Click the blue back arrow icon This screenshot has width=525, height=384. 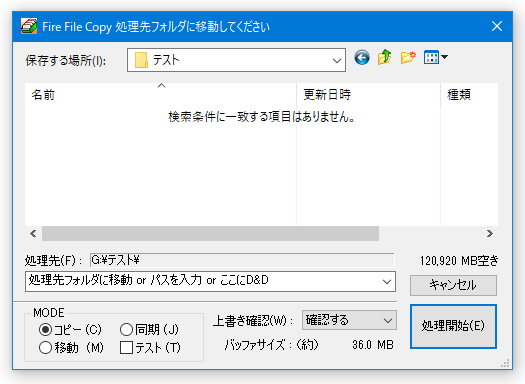pyautogui.click(x=362, y=58)
